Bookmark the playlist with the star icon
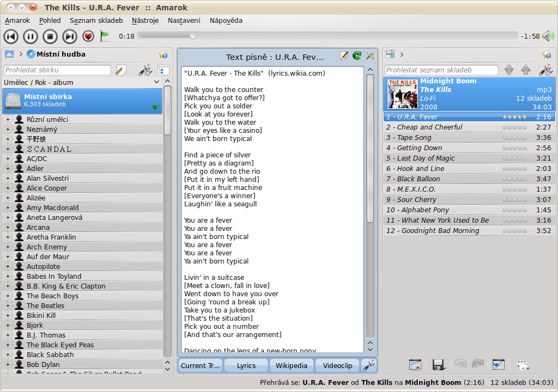This screenshot has height=392, width=558. (x=547, y=54)
